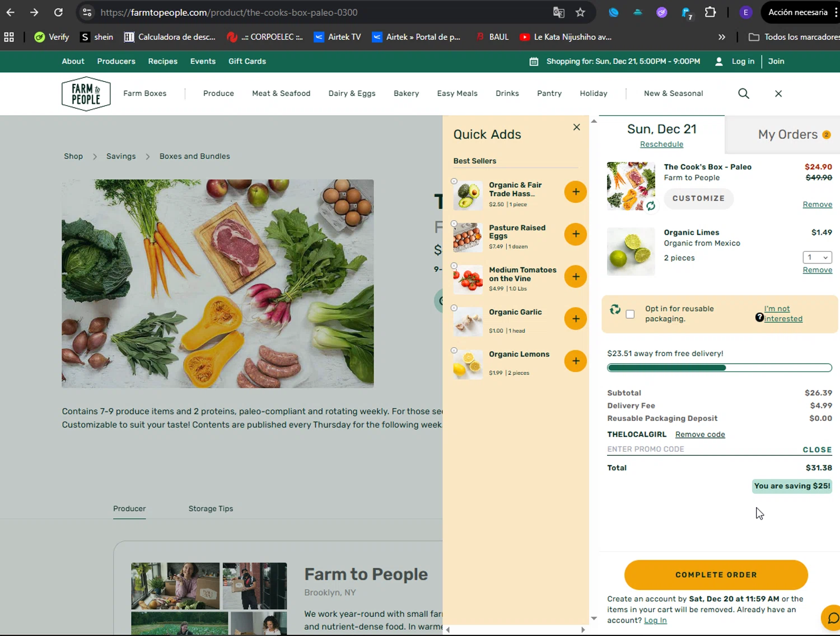Open the Pantry menu
The height and width of the screenshot is (636, 840).
(549, 94)
